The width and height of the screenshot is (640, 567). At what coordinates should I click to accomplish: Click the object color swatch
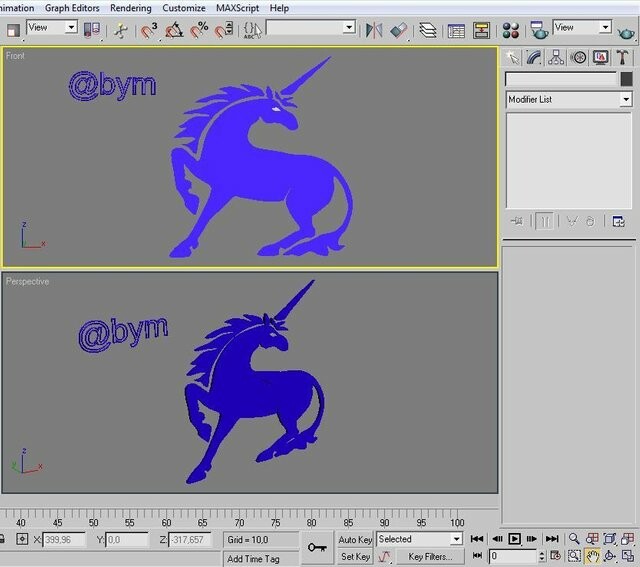tap(626, 79)
